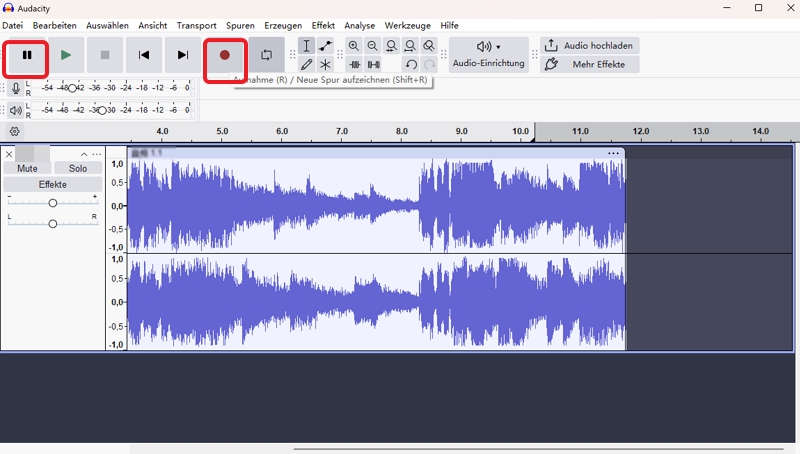Open the track's three-dots menu
This screenshot has width=800, height=454.
tap(97, 154)
